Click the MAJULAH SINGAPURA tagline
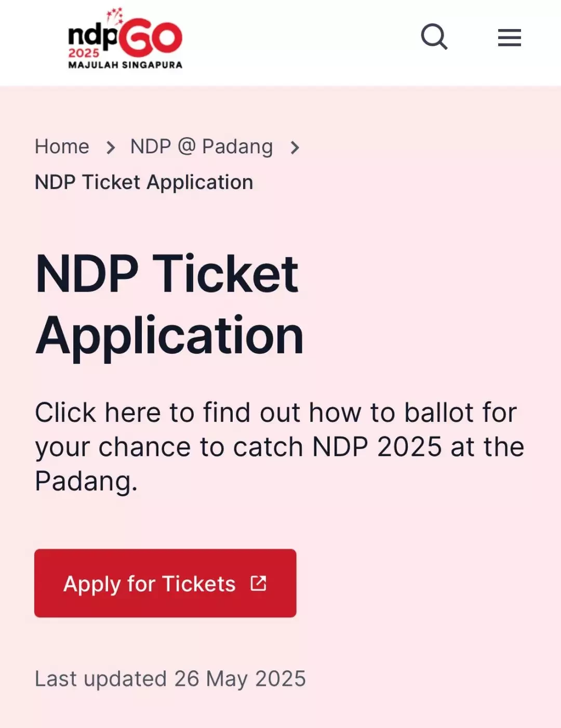 (x=125, y=65)
